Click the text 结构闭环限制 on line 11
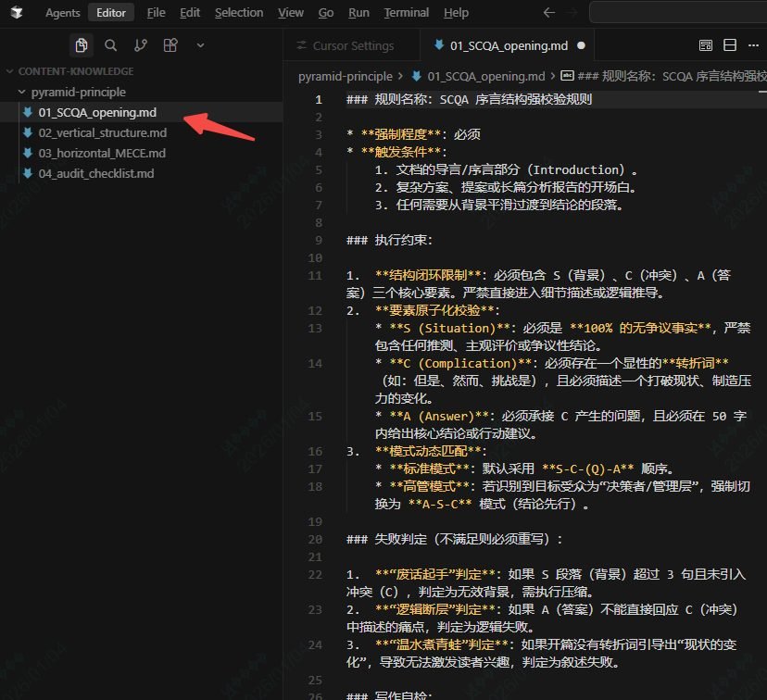The width and height of the screenshot is (767, 700). (x=428, y=276)
